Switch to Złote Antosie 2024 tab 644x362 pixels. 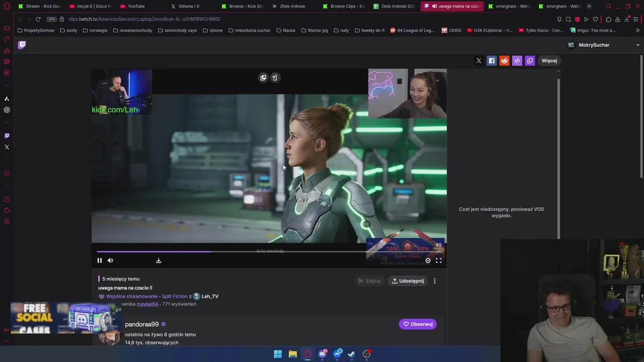point(395,6)
